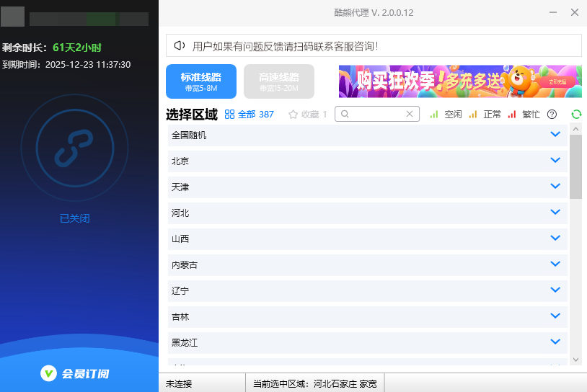Click the question mark help icon
The width and height of the screenshot is (587, 392).
tap(552, 114)
